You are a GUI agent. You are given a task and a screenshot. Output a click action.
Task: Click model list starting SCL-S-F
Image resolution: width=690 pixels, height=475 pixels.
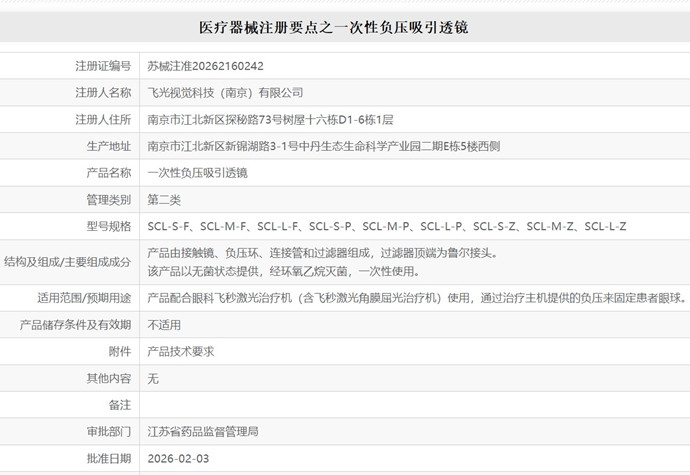coord(387,226)
